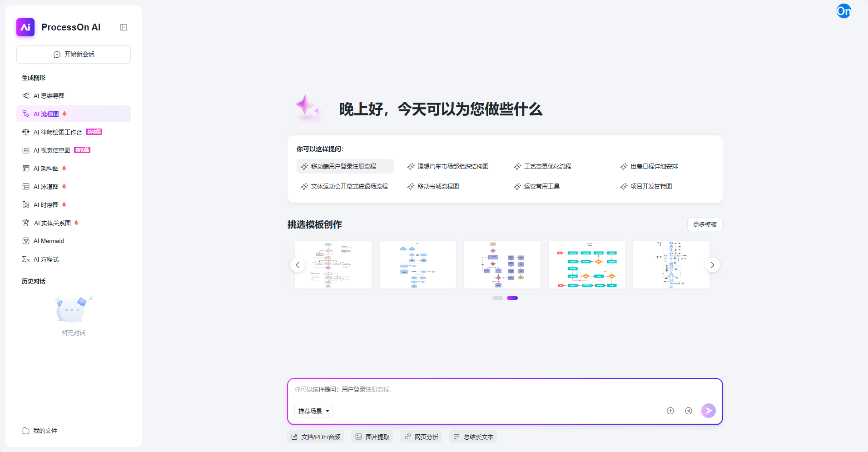
Task: Focus the prompt input field
Action: click(x=505, y=389)
